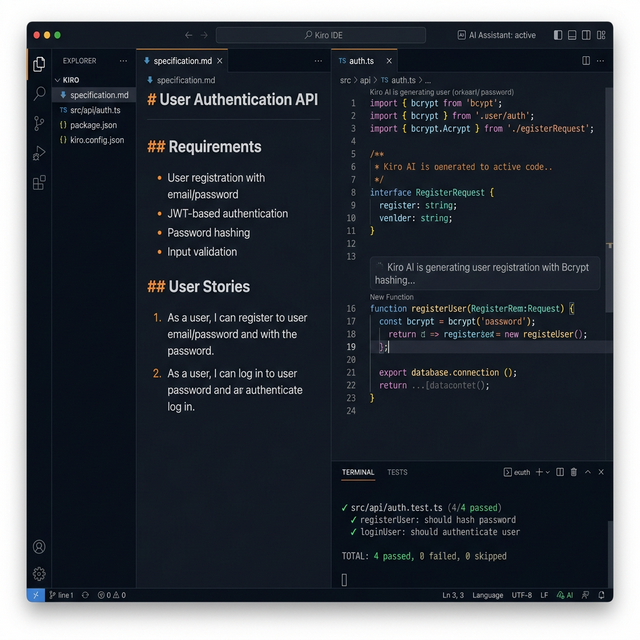Open the Source Control view

[39, 123]
